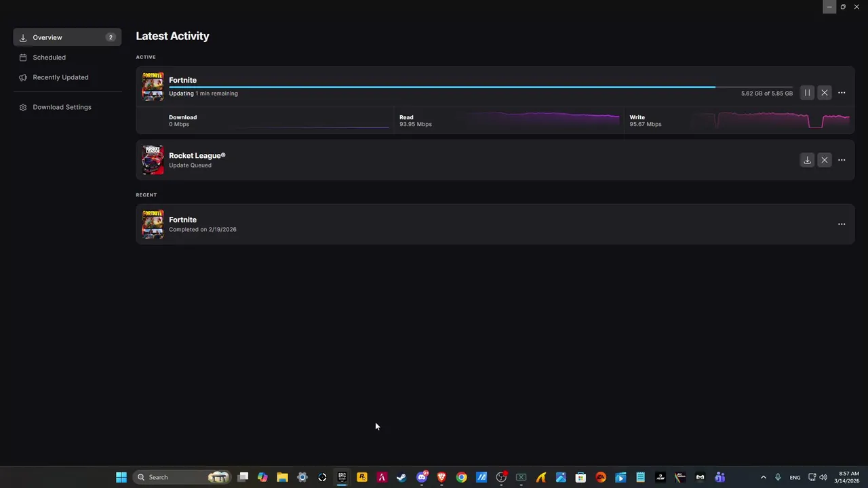Open Discord from the taskbar
Viewport: 868px width, 488px height.
[422, 477]
